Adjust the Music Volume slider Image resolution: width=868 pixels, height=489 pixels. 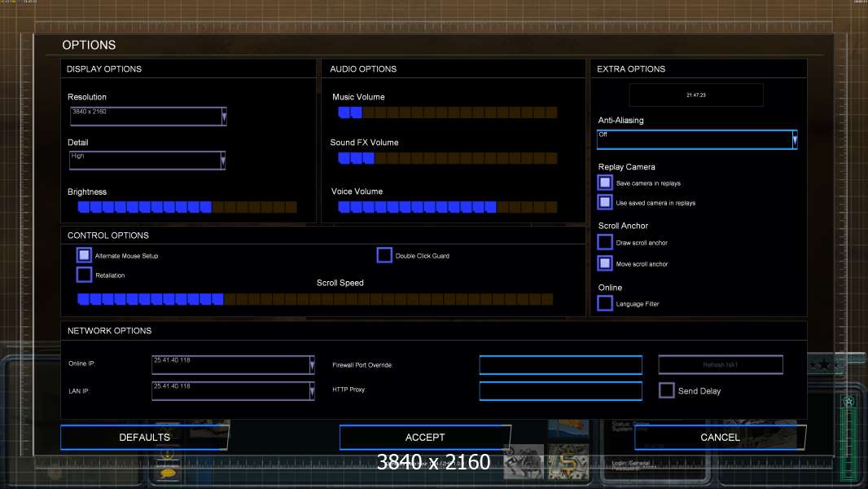(447, 112)
